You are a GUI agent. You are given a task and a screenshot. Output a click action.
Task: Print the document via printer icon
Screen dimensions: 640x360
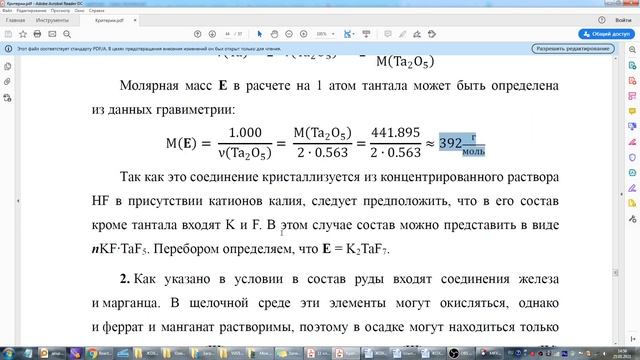pyautogui.click(x=38, y=34)
